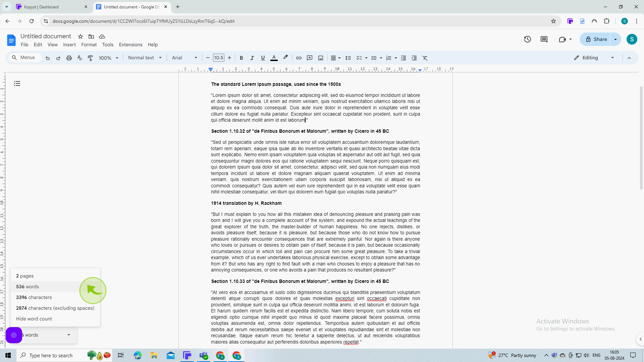
Task: Click the Extensions menu item
Action: (x=130, y=45)
